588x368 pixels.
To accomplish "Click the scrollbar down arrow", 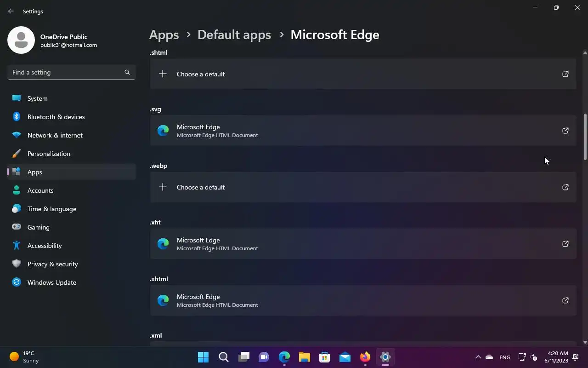I will [585, 342].
